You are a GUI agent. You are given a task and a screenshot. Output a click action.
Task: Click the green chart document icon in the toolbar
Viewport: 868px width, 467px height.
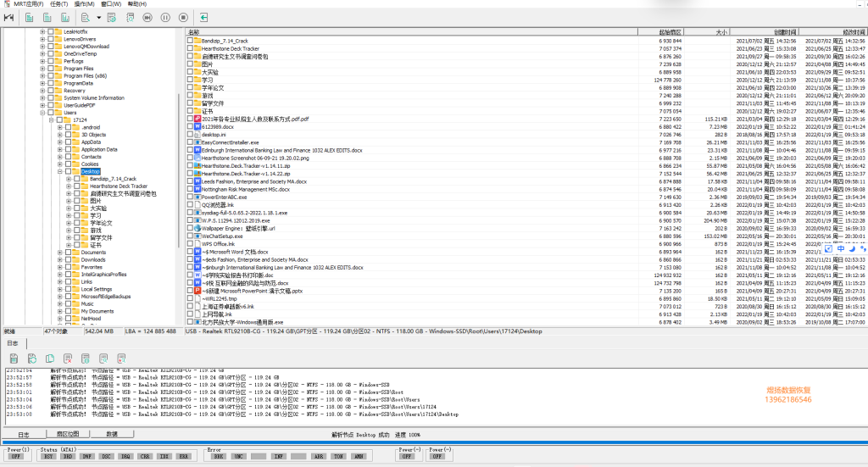pyautogui.click(x=65, y=18)
